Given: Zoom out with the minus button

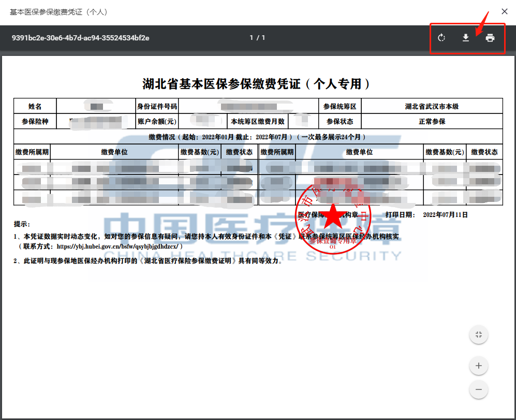Looking at the screenshot, I should point(479,389).
